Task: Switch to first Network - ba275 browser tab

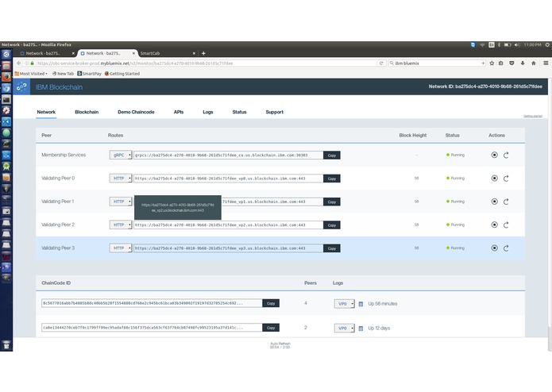Action: (x=46, y=53)
